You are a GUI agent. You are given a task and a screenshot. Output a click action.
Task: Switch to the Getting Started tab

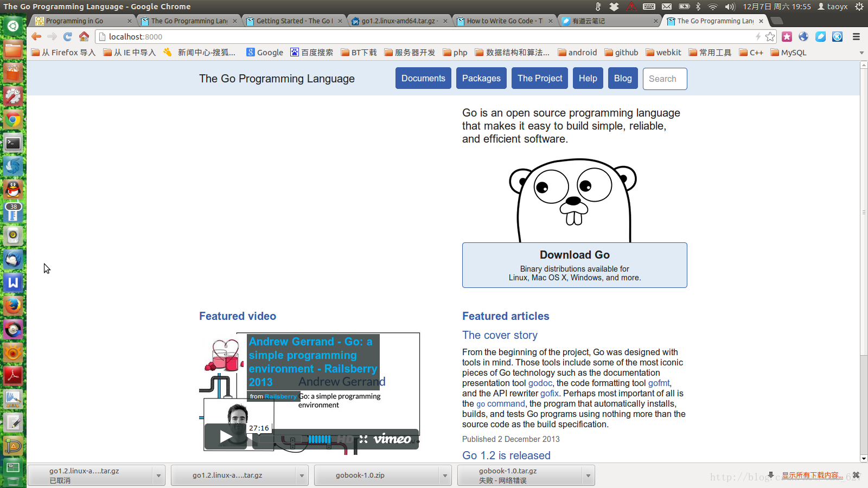[x=293, y=21]
